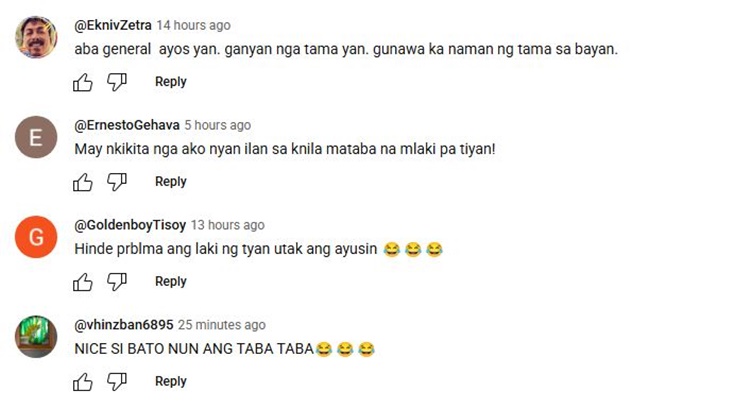The height and width of the screenshot is (408, 750).
Task: Visit the @GoldenboyTisoy username link
Action: pyautogui.click(x=130, y=225)
